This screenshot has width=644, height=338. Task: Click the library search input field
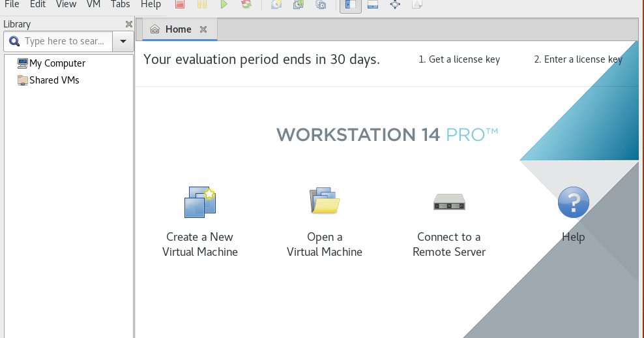point(58,41)
